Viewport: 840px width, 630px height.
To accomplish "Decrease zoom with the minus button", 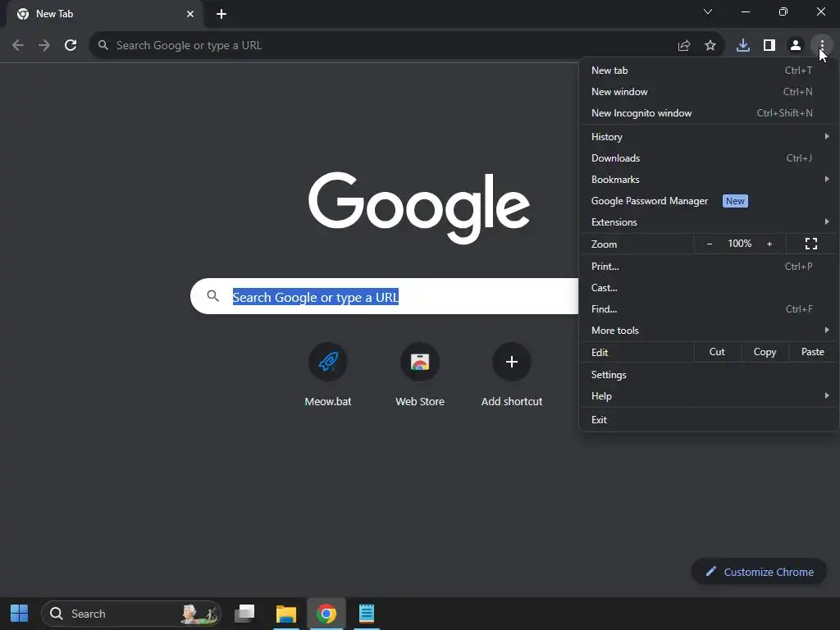I will [710, 244].
